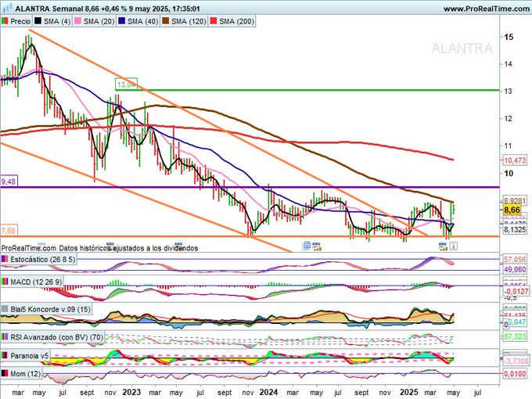
Task: Click the highlighted 8,66 current price tag
Action: [x=512, y=210]
